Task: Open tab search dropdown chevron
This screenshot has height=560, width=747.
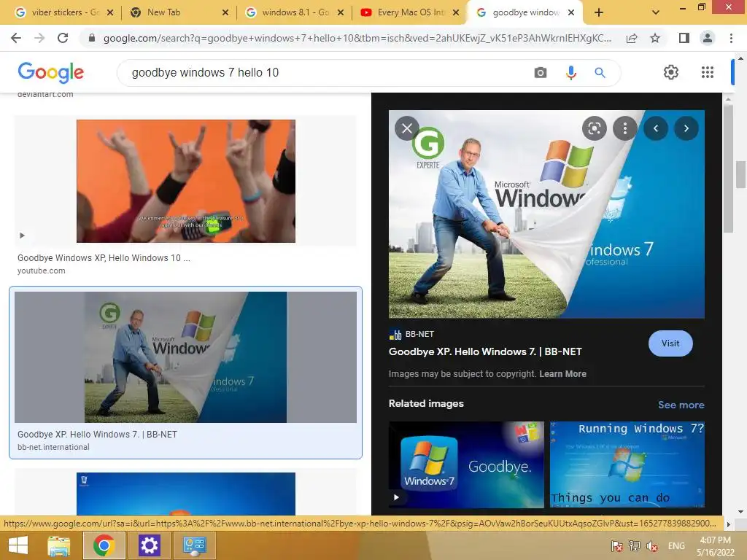Action: coord(656,12)
